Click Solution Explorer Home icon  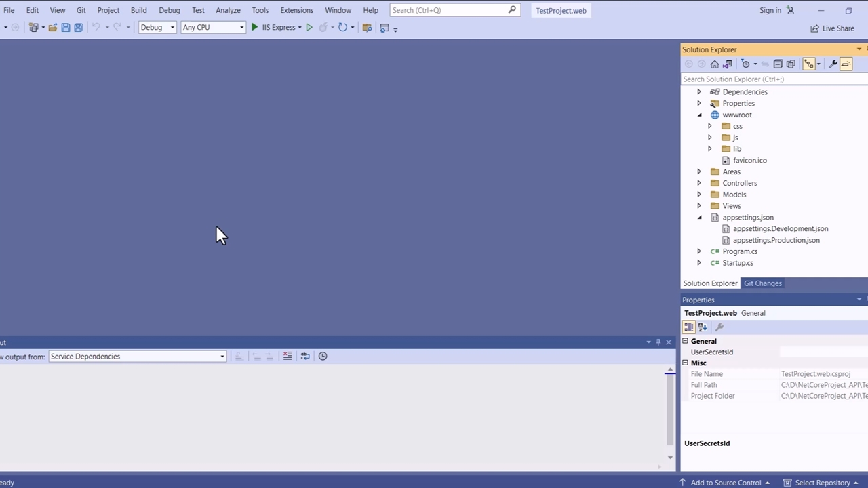(714, 64)
